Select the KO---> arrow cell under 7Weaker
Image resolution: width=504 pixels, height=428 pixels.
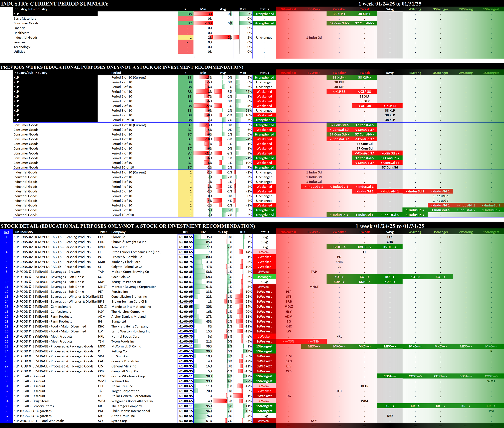click(x=339, y=277)
